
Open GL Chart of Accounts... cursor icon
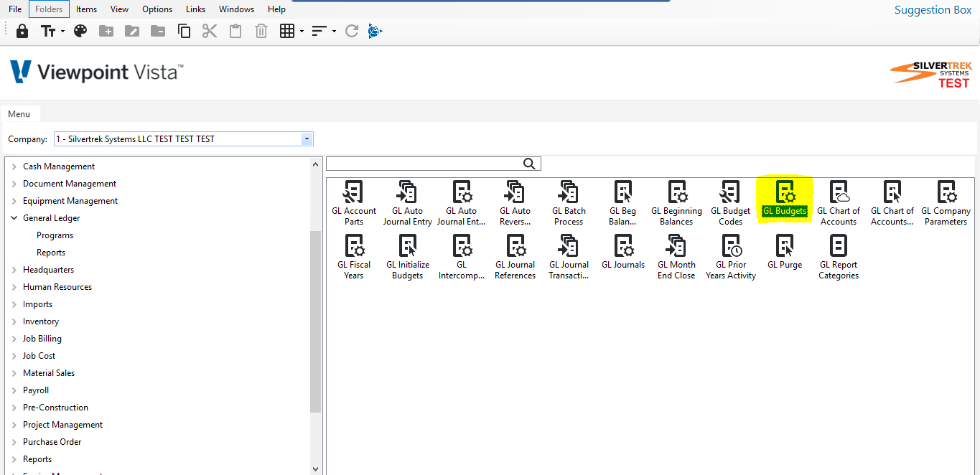(x=892, y=203)
